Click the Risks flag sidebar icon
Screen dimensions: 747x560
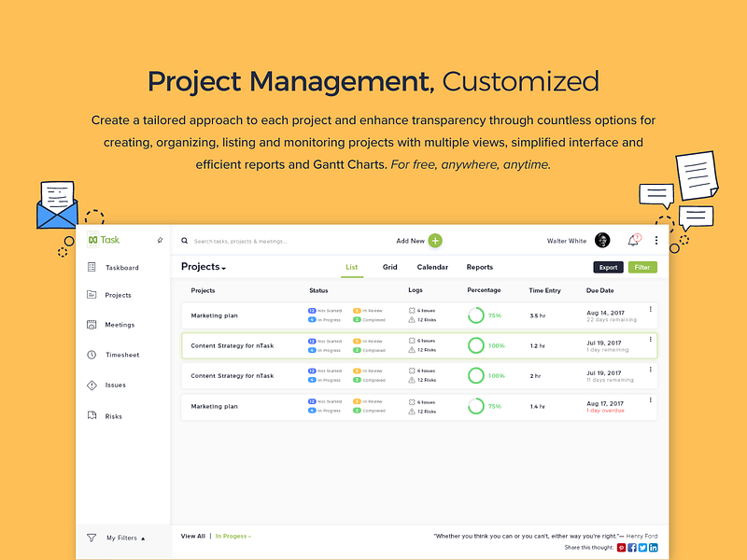coord(92,415)
